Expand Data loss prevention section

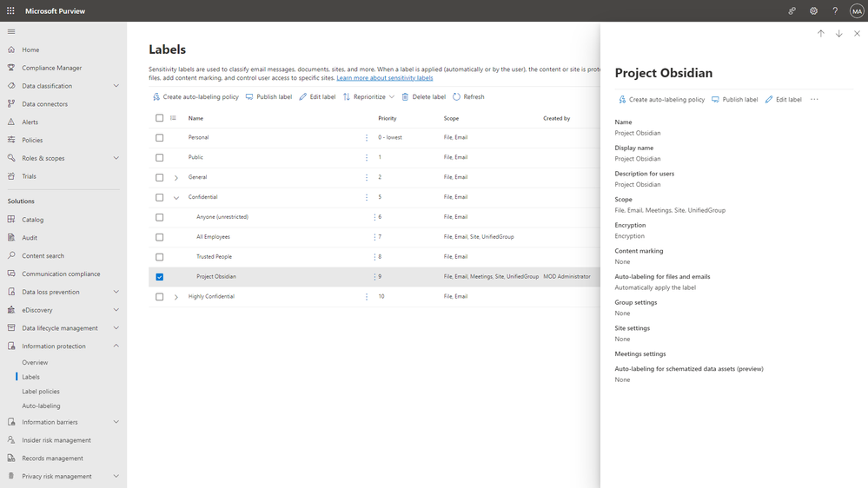116,292
